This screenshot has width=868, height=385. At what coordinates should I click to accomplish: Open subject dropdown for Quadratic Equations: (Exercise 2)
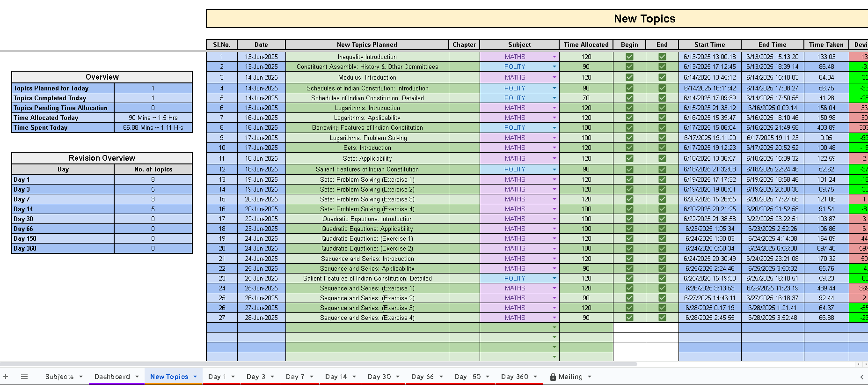(x=554, y=248)
